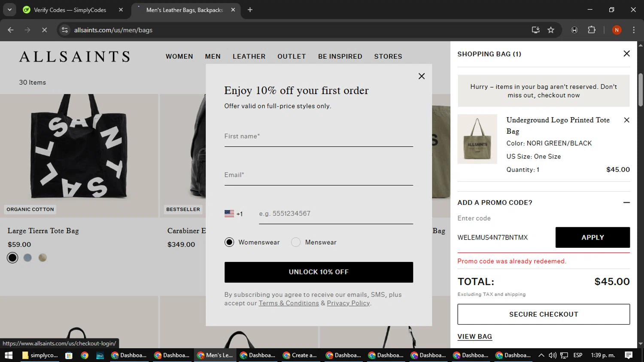The image size is (644, 362).
Task: Open the tab search dropdown arrow
Action: pyautogui.click(x=9, y=10)
